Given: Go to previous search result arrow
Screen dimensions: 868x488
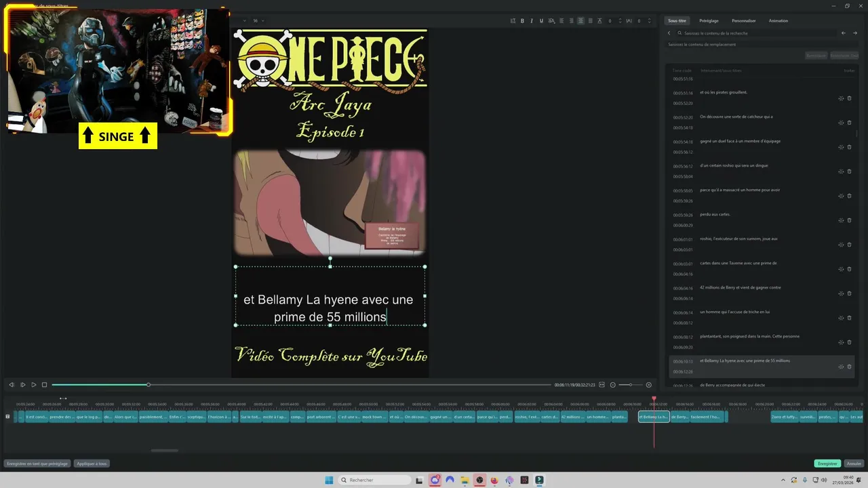Looking at the screenshot, I should (844, 33).
